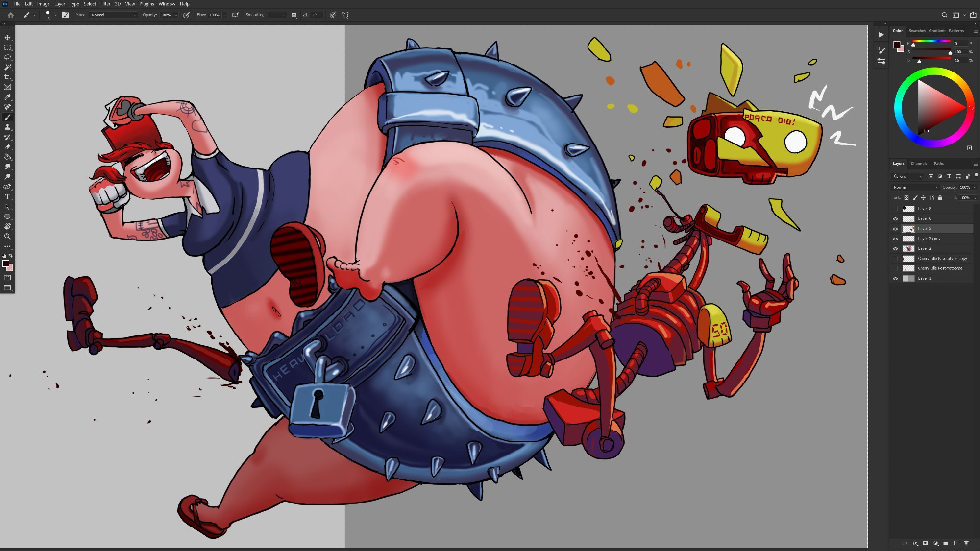Click the symmetry paint butterfly icon

(345, 15)
